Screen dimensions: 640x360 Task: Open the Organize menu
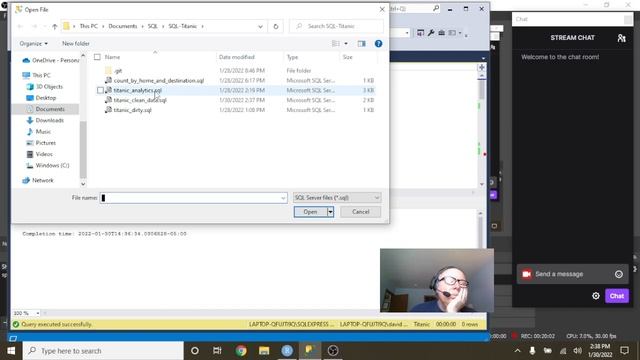(x=33, y=43)
